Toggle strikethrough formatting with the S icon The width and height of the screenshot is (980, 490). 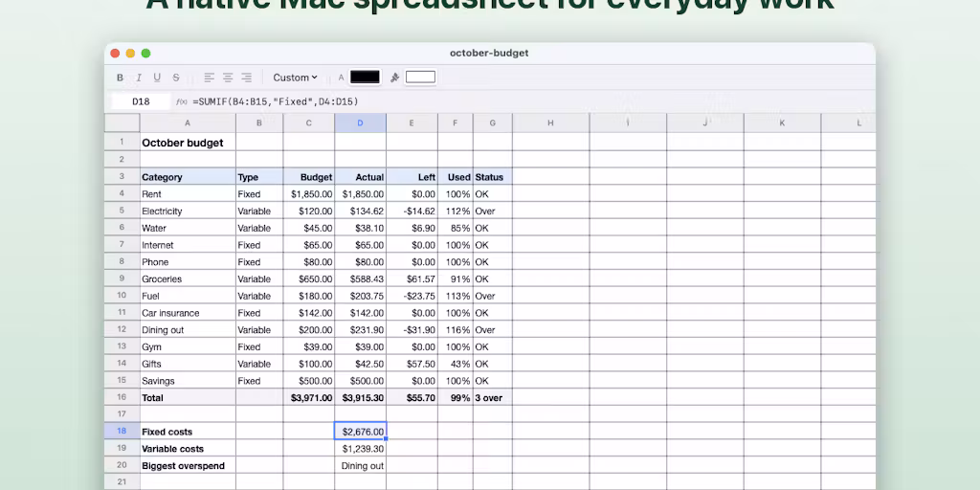tap(176, 78)
